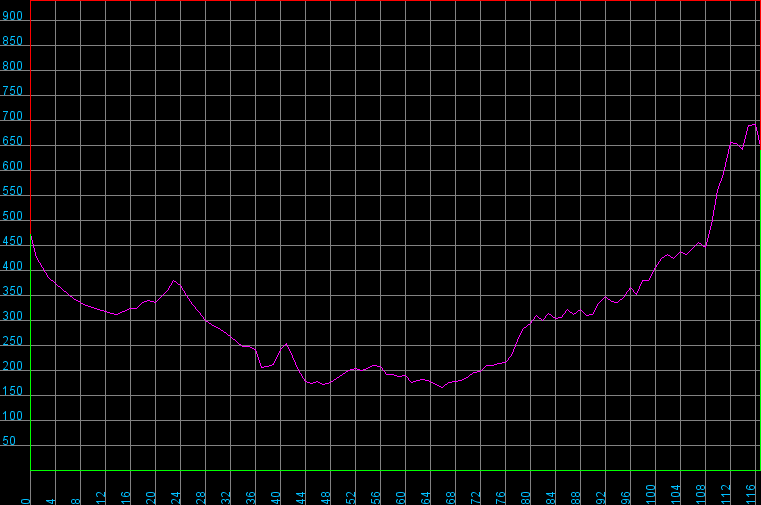The height and width of the screenshot is (505, 761).
Task: Click the 300 vertical axis label
Action: (x=13, y=316)
